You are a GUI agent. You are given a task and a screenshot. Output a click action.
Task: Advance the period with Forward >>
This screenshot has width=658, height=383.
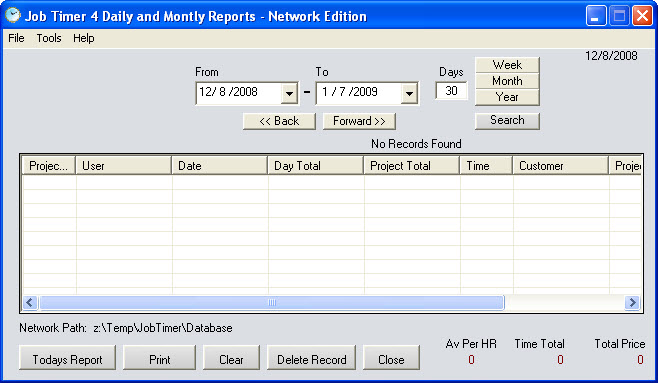tap(359, 121)
